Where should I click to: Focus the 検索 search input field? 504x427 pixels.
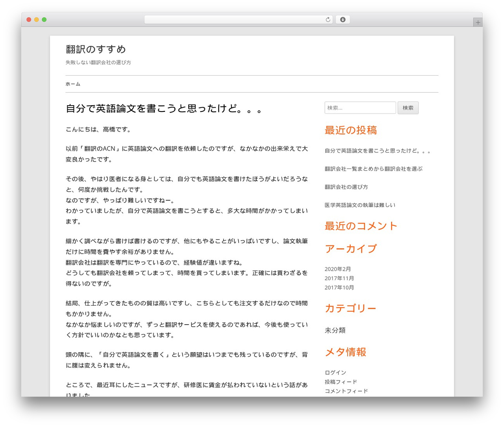coord(360,108)
